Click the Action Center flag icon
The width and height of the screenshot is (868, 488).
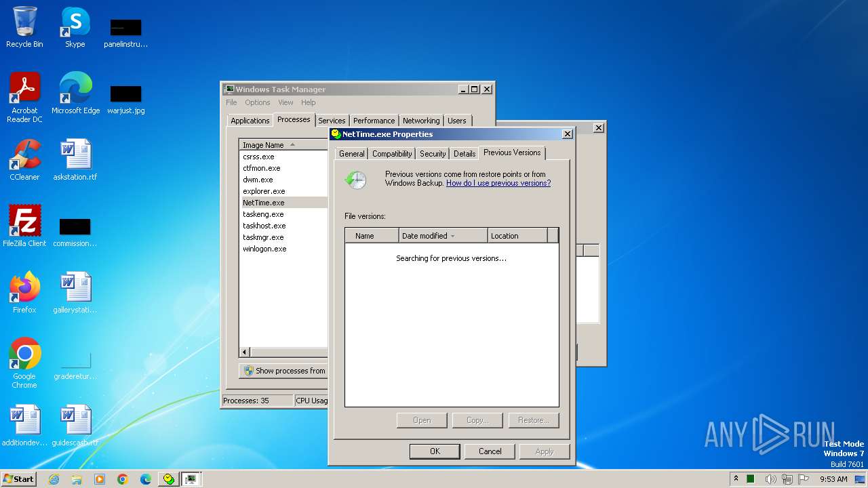[x=805, y=479]
